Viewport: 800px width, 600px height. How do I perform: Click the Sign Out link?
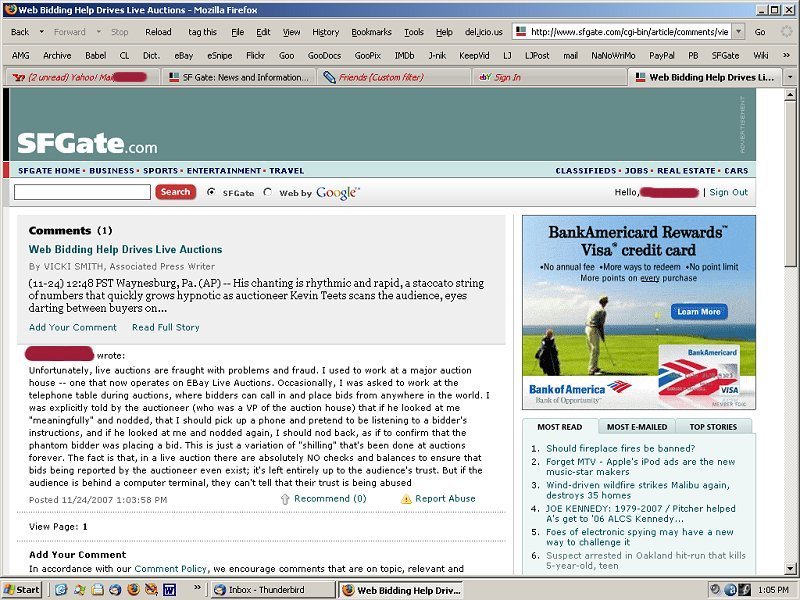728,192
